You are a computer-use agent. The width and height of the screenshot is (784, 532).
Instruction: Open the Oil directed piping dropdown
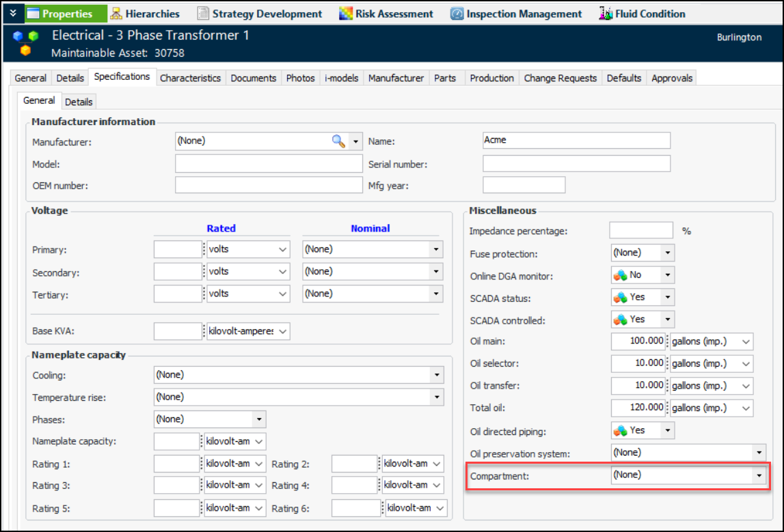(668, 431)
